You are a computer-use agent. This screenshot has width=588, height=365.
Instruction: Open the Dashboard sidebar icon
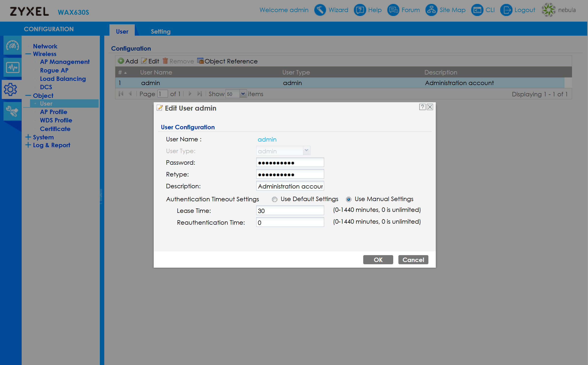pos(12,46)
